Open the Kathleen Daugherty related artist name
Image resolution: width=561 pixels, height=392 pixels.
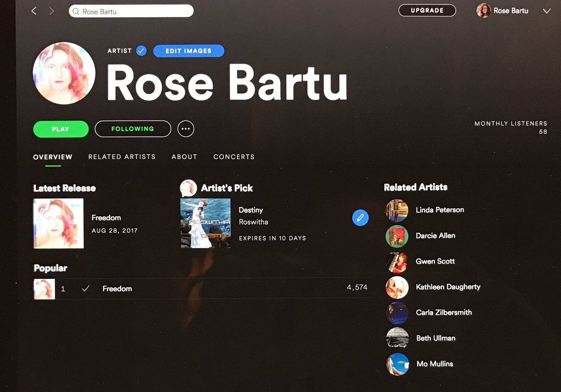pos(448,287)
